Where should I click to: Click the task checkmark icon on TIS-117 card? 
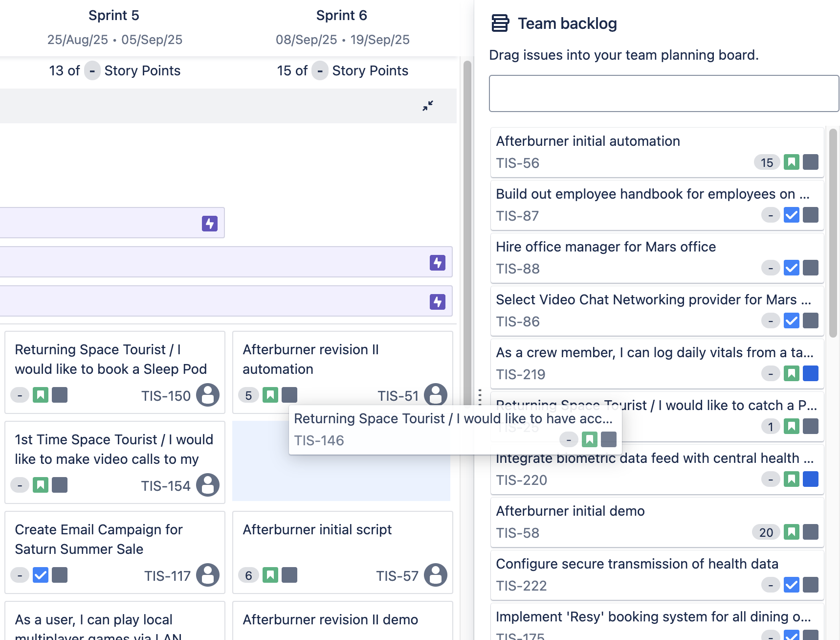click(41, 575)
